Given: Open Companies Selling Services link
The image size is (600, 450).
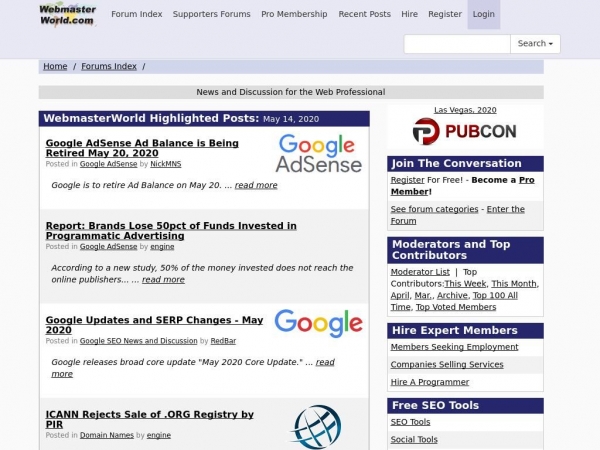Looking at the screenshot, I should (447, 365).
